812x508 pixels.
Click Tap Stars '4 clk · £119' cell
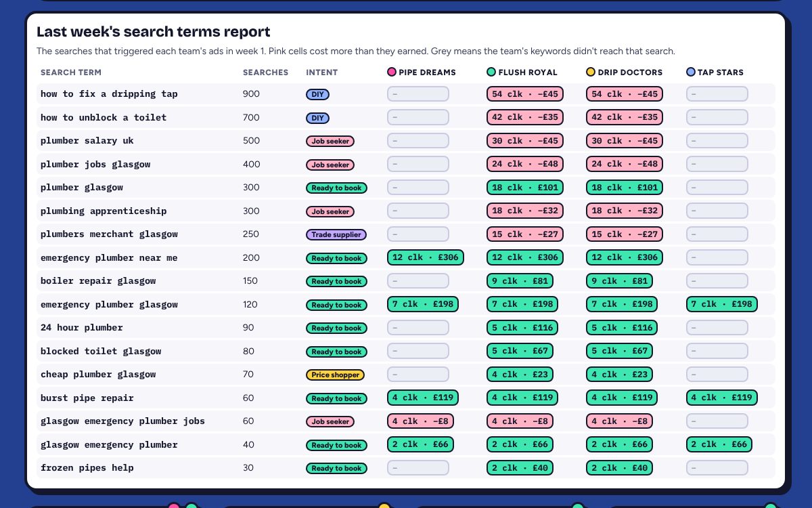[721, 398]
